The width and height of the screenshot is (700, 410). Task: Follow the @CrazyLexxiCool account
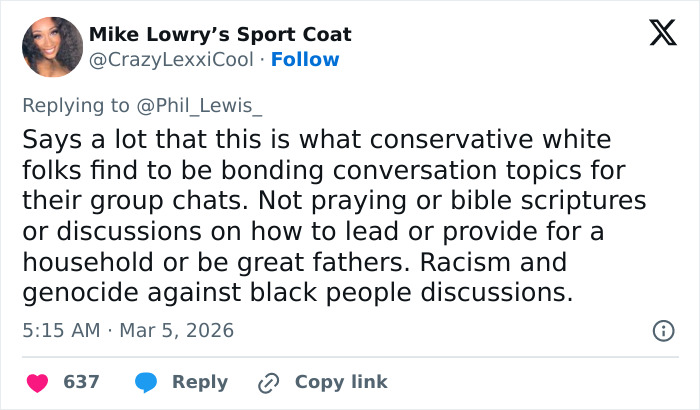pos(305,59)
